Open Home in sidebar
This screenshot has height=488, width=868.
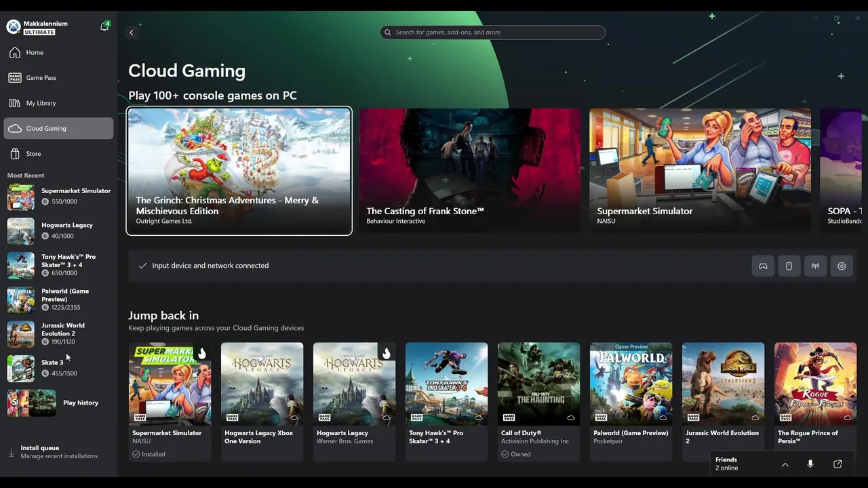(x=58, y=53)
